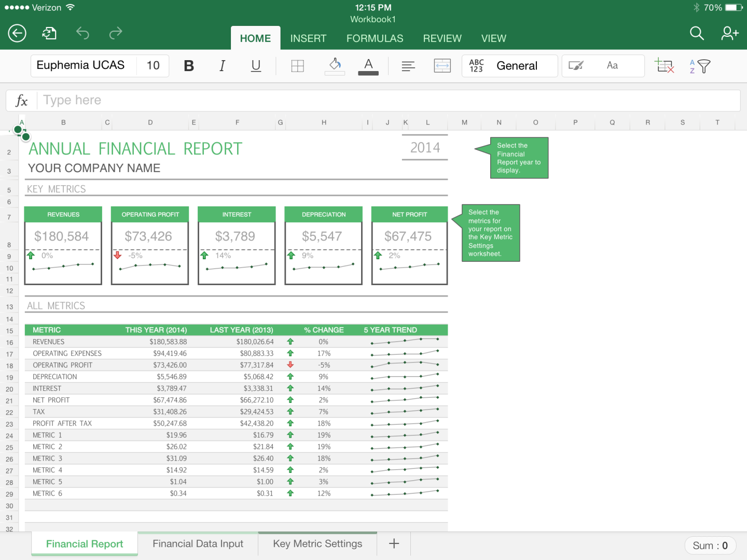Screen dimensions: 747x560
Task: Open text alignment options
Action: pyautogui.click(x=408, y=66)
